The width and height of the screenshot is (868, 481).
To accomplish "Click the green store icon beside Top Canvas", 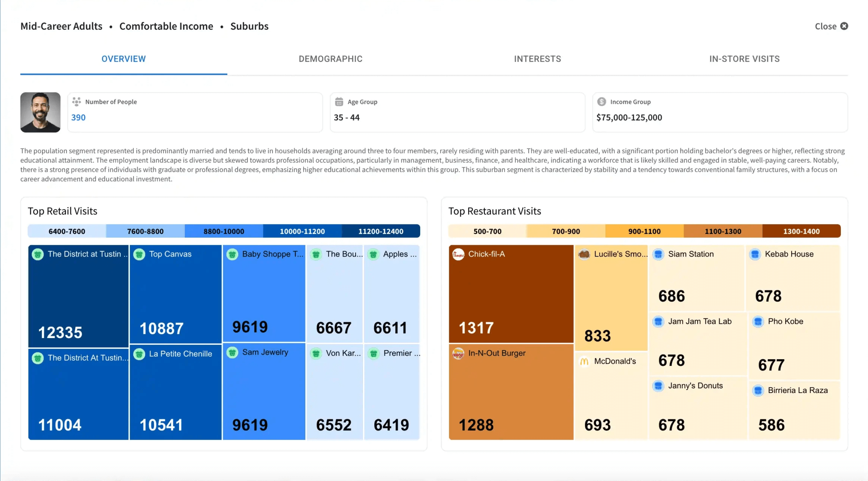I will (x=139, y=254).
